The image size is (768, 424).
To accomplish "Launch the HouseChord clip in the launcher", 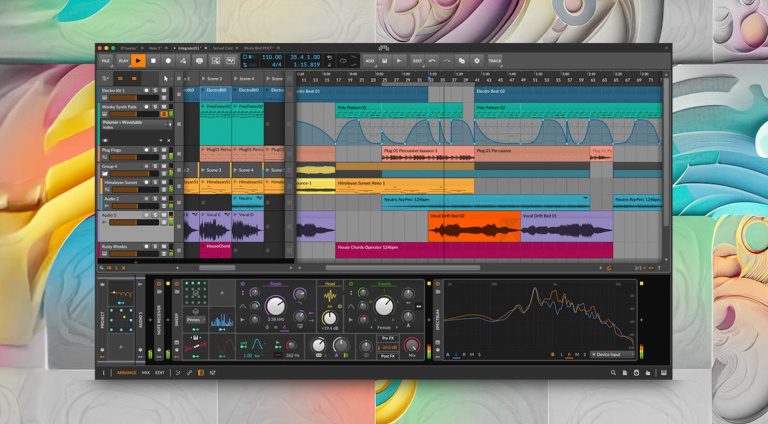I will tap(203, 246).
